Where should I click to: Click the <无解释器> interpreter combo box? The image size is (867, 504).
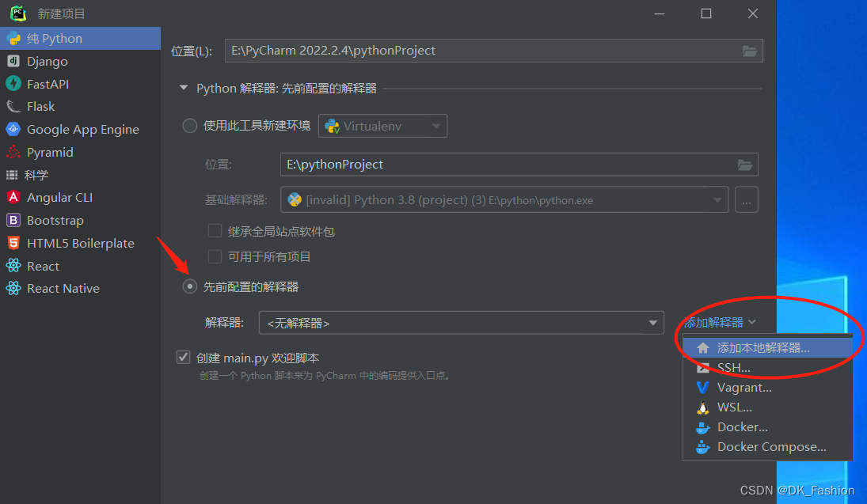pyautogui.click(x=461, y=323)
